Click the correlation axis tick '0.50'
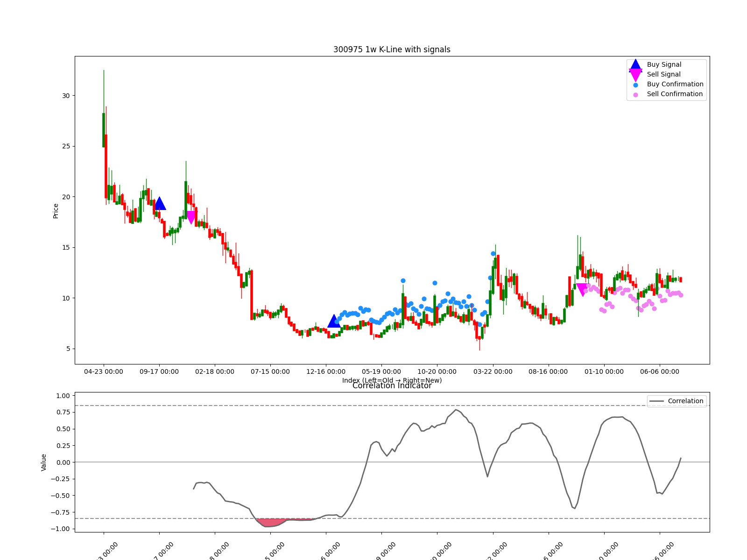This screenshot has width=747, height=560. pos(63,429)
